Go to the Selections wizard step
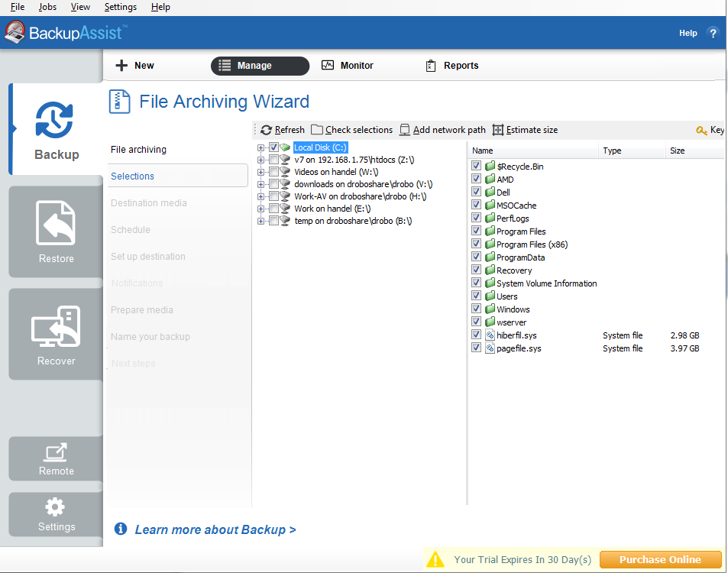 pyautogui.click(x=178, y=176)
